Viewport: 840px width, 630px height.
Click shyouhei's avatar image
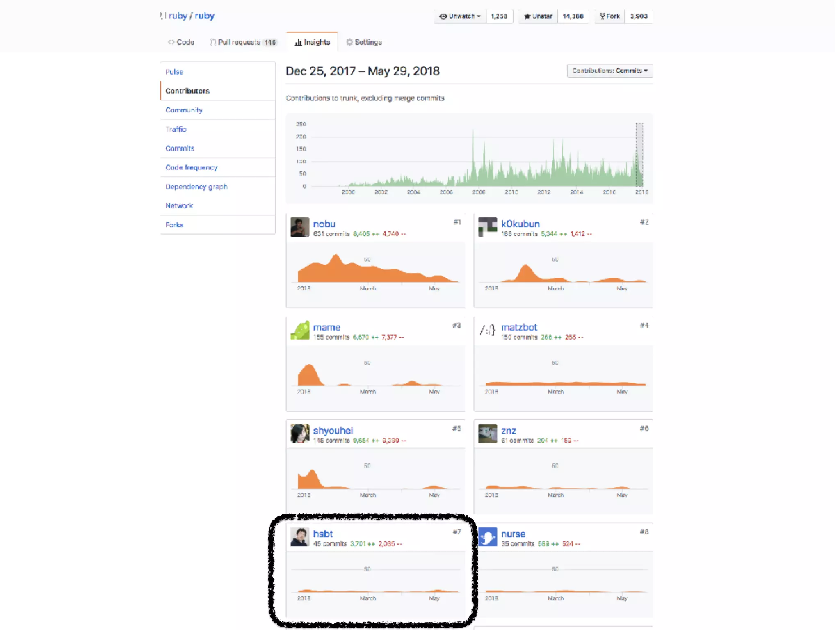[300, 434]
